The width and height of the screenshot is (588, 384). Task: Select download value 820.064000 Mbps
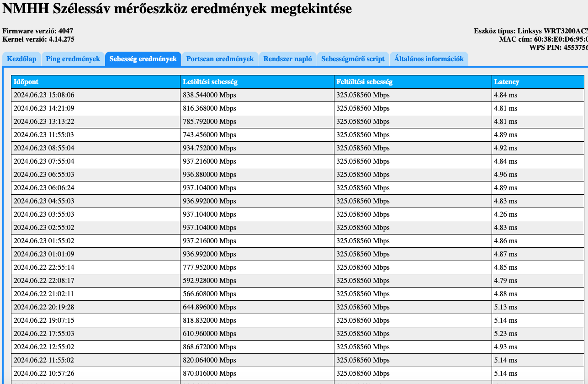pos(209,360)
